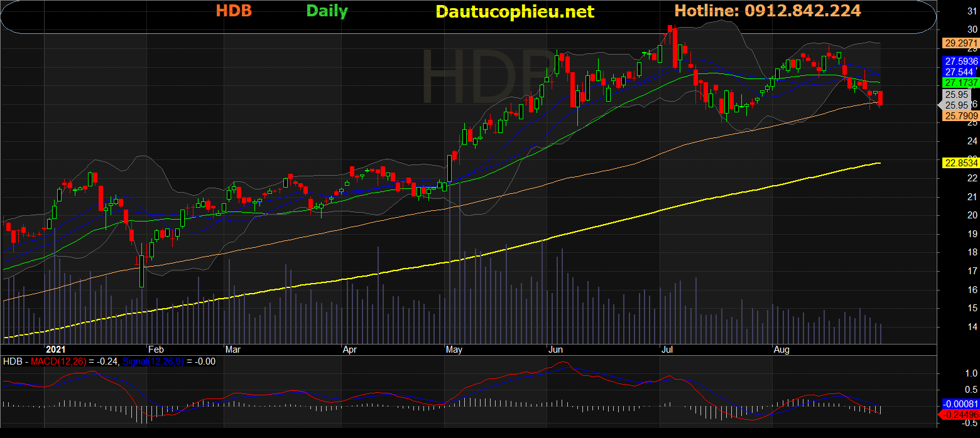Click the blue -0.00081 signal value tag
This screenshot has width=980, height=438.
961,404
